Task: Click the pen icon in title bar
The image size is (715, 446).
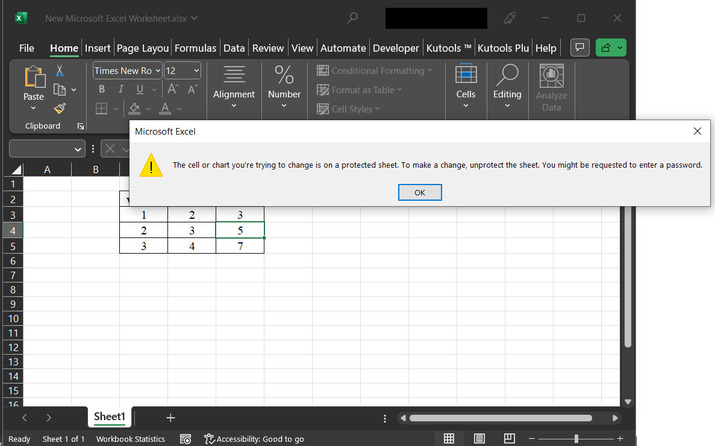Action: point(509,18)
